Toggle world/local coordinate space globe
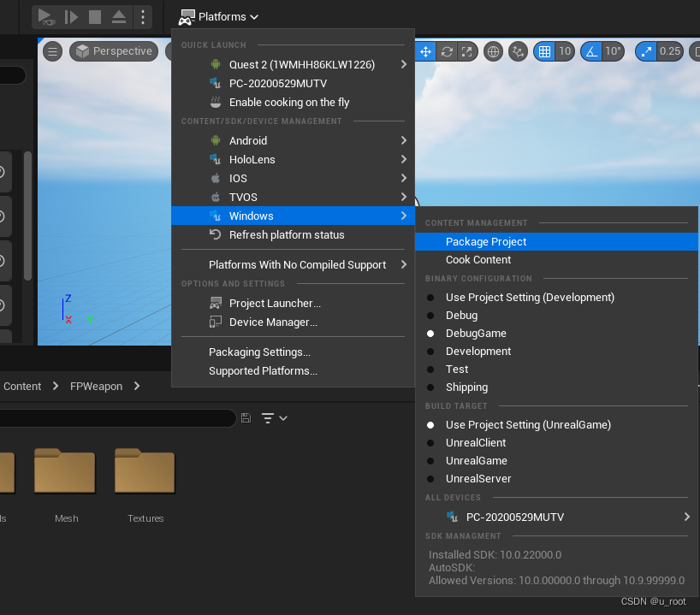 (x=493, y=52)
